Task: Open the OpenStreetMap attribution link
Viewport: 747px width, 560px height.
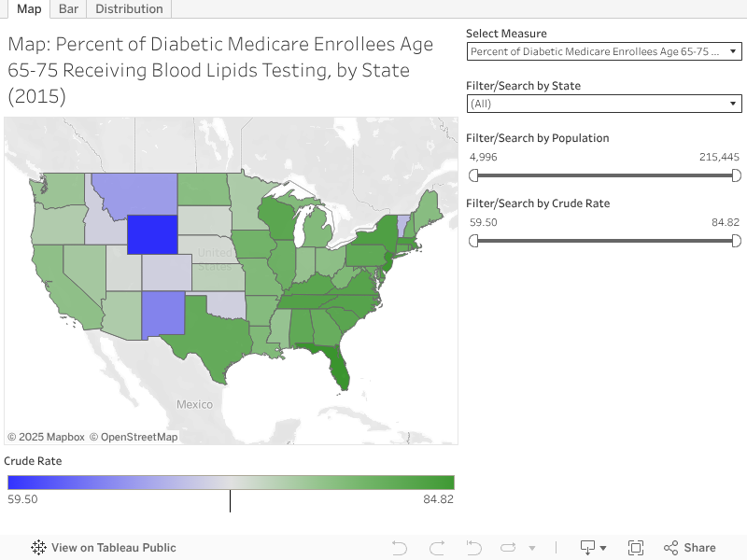Action: [x=139, y=437]
